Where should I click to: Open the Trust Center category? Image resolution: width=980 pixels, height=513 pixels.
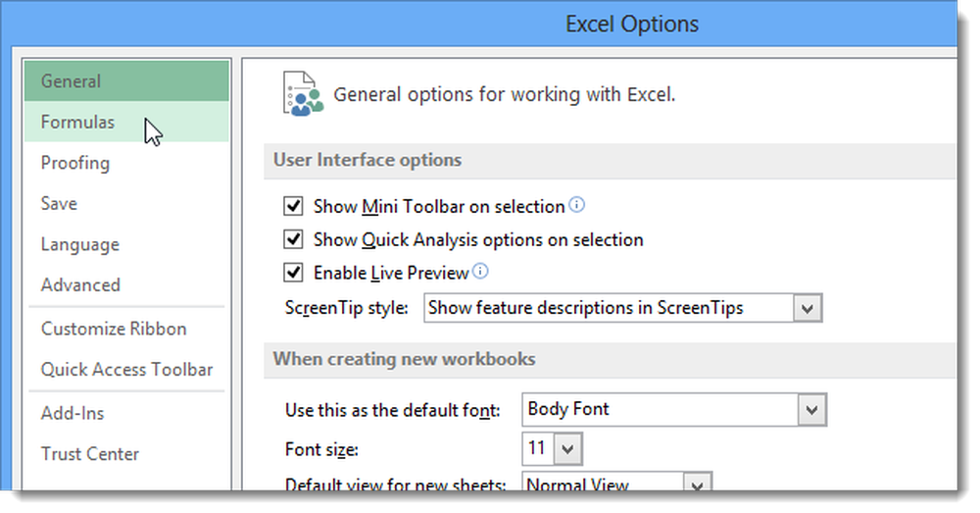click(x=126, y=453)
